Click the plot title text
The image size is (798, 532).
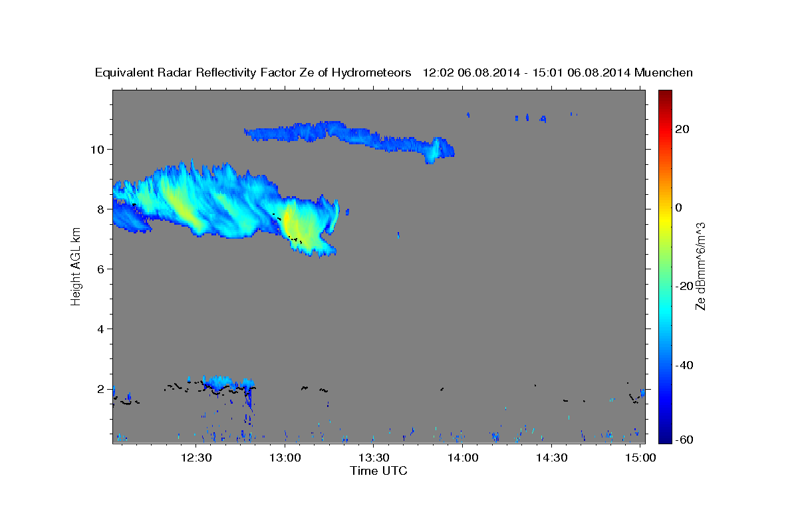[394, 73]
